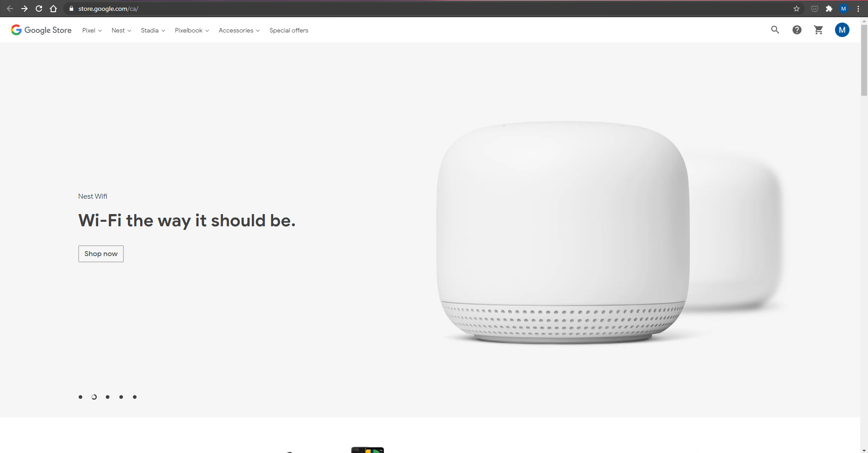This screenshot has width=868, height=453.
Task: Click the help question mark icon
Action: tap(797, 30)
